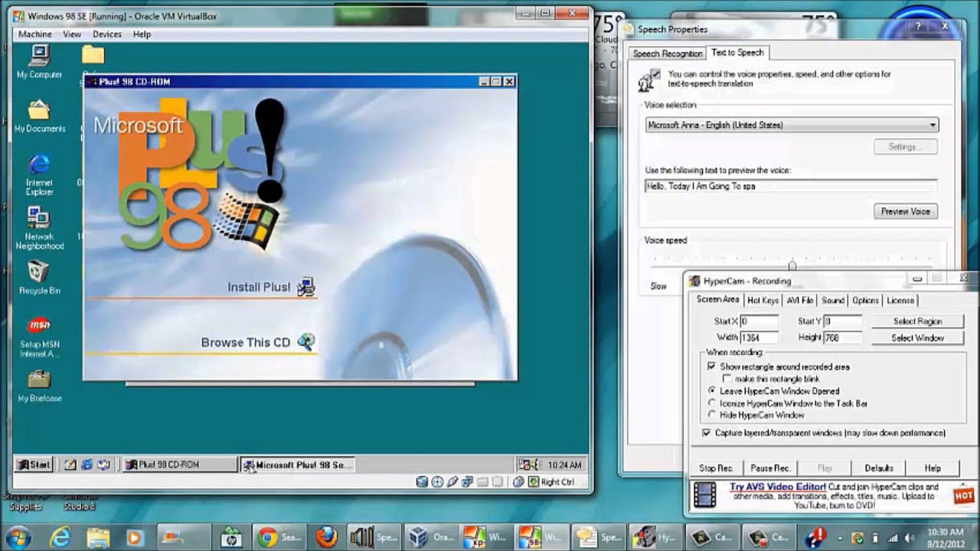980x551 pixels.
Task: Open VirtualBox View menu
Action: tap(72, 34)
